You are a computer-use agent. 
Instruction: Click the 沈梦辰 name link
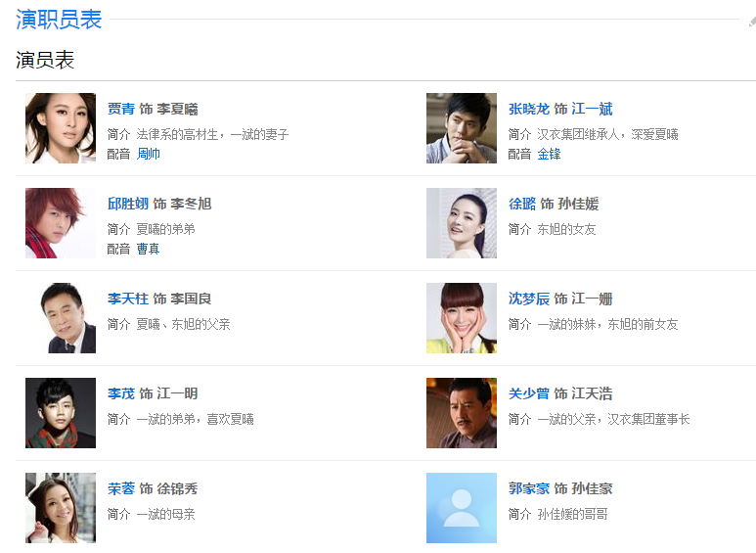click(x=529, y=299)
